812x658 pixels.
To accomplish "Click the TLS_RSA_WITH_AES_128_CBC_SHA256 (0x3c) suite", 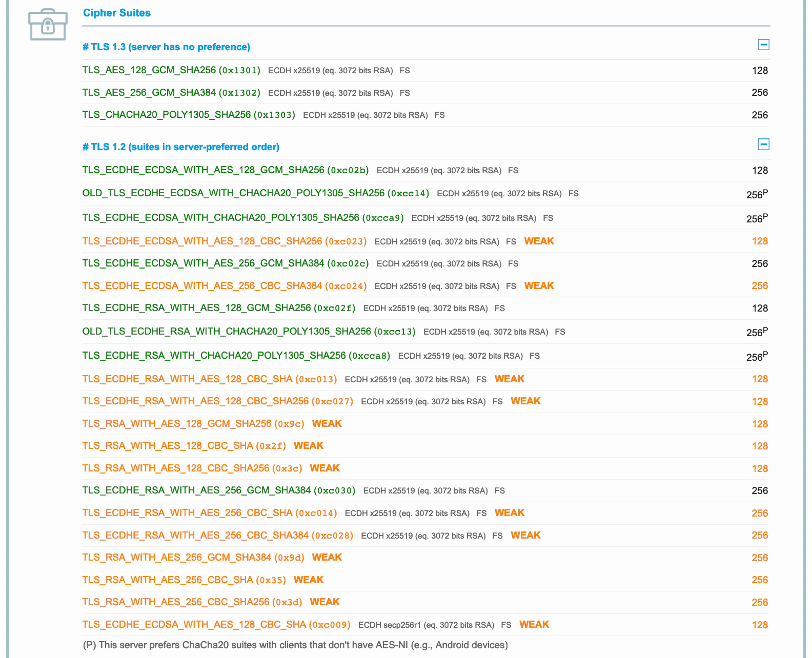I will [192, 468].
